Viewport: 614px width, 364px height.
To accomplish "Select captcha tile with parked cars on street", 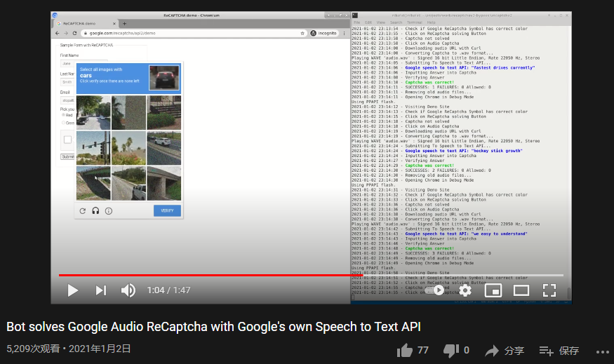I will (93, 113).
